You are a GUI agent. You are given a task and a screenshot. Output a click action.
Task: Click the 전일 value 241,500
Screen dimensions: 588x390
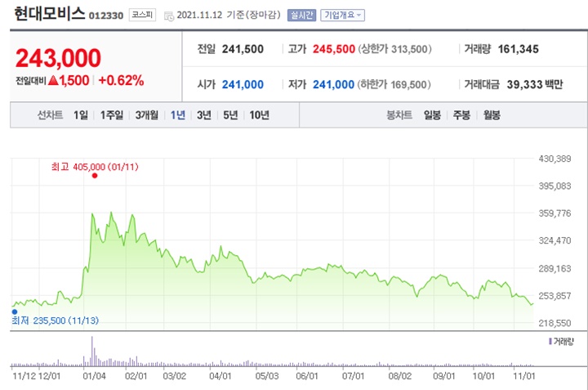243,49
